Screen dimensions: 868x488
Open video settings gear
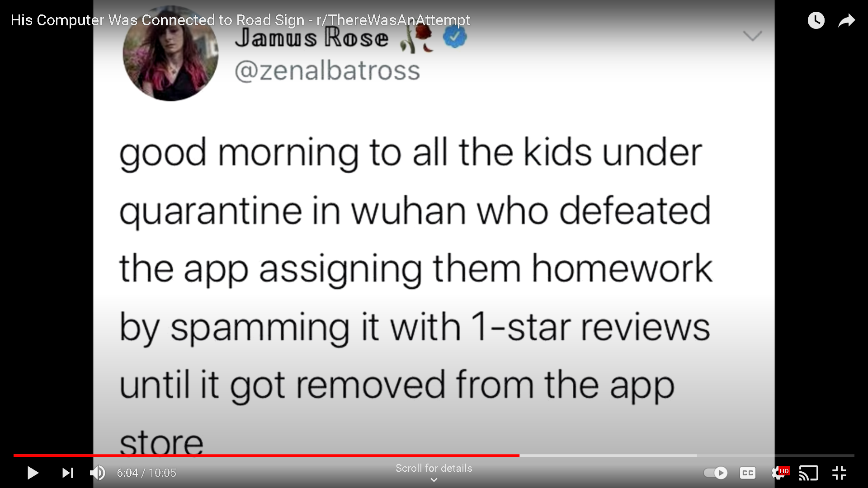click(779, 473)
